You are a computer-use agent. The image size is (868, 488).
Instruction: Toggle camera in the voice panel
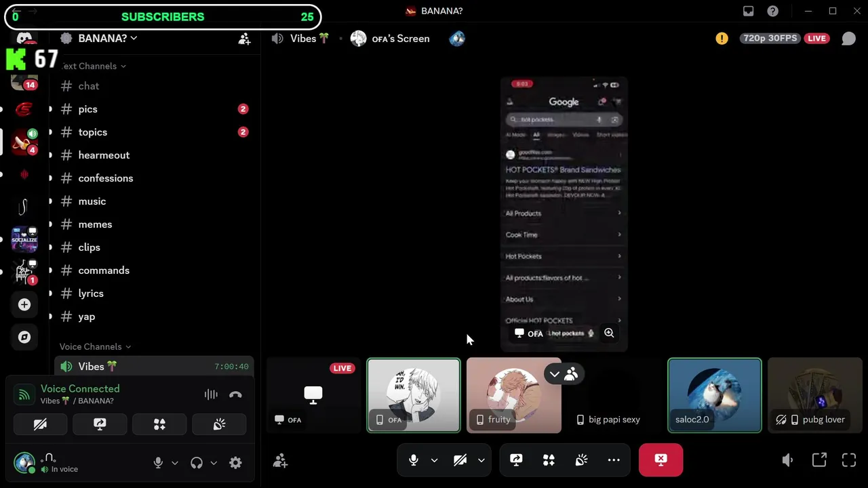[x=40, y=424]
